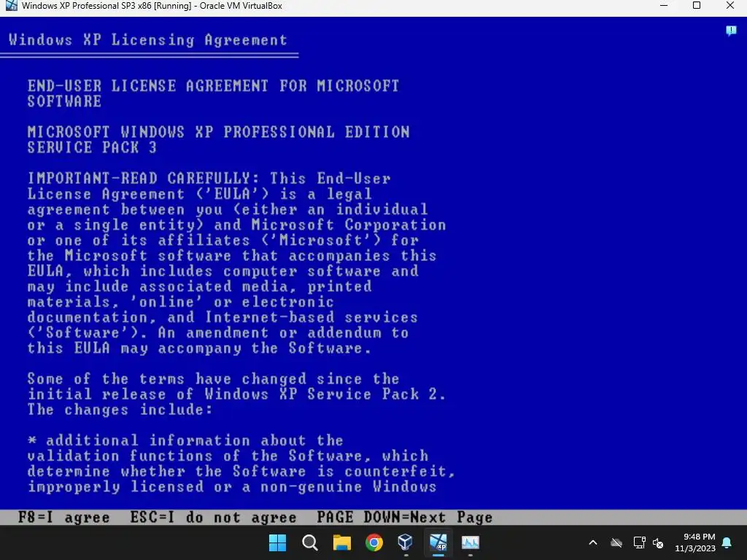Click the "ESC=I do not agree" text
The height and width of the screenshot is (560, 747).
click(214, 518)
